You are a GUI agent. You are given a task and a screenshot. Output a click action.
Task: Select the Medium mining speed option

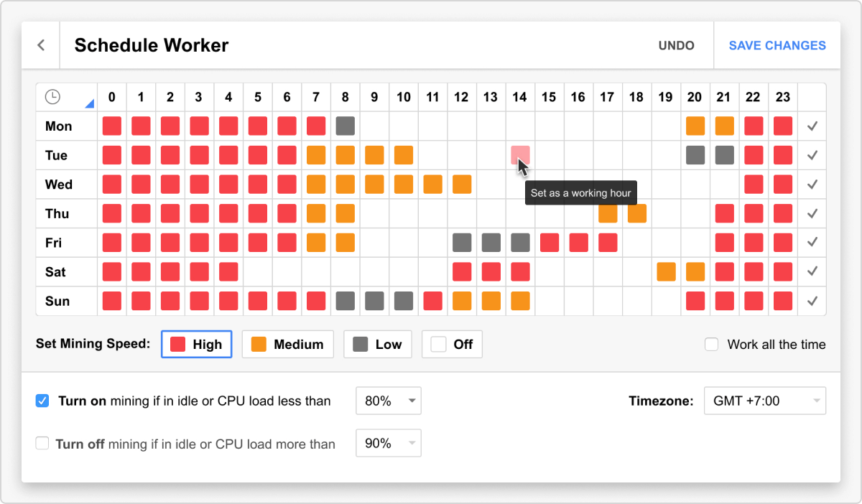(288, 345)
